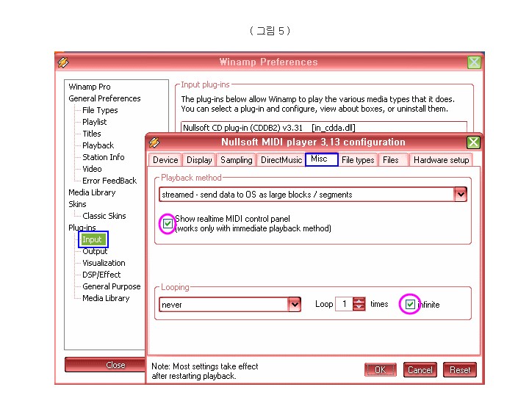Switch to the Sampling tab

click(x=236, y=160)
